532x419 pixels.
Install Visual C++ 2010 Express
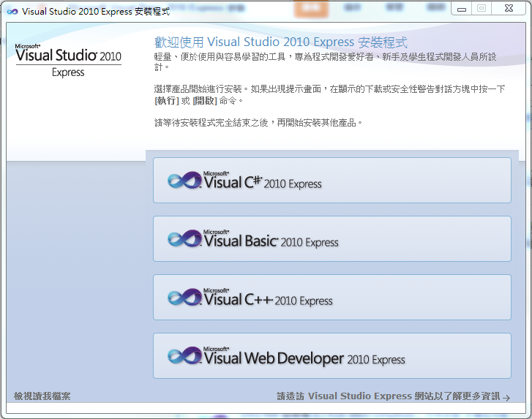pos(331,298)
